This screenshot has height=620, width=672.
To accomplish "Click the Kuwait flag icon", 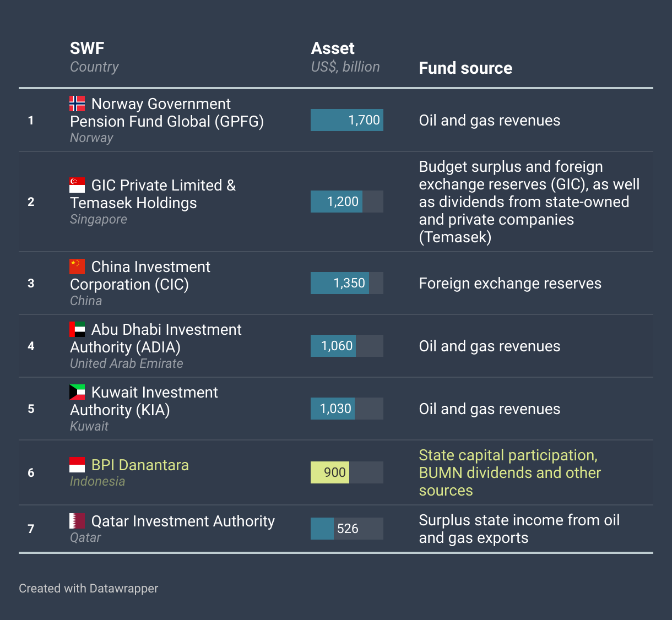I will tap(77, 392).
